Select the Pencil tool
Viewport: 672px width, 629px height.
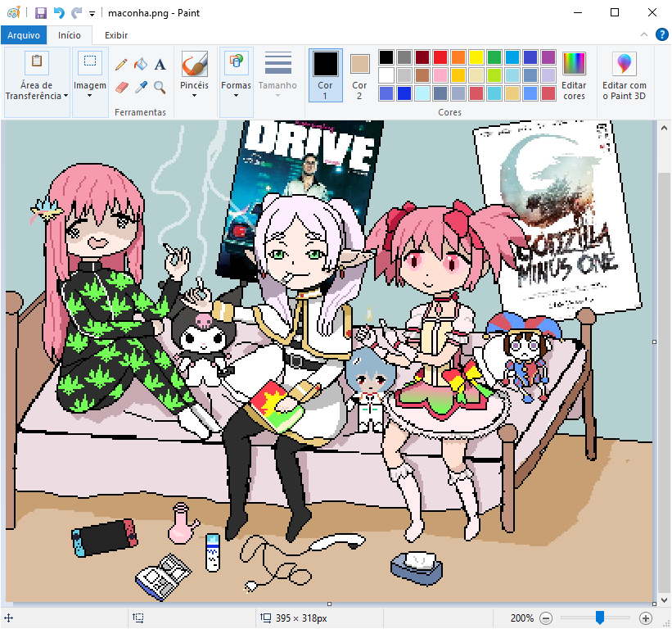[121, 65]
